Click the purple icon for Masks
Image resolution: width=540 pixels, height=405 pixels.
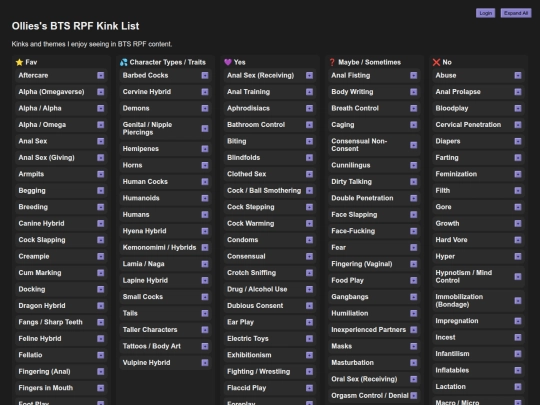(x=414, y=346)
